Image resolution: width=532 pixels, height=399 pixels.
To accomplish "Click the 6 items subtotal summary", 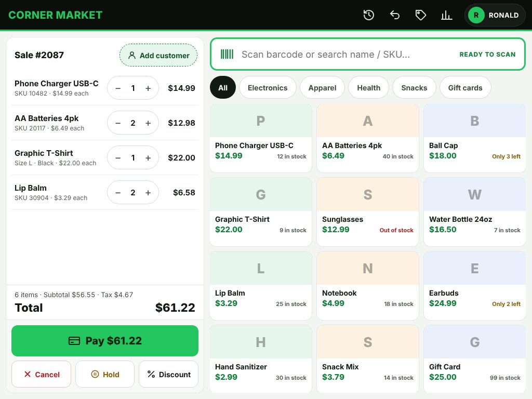I will click(74, 295).
